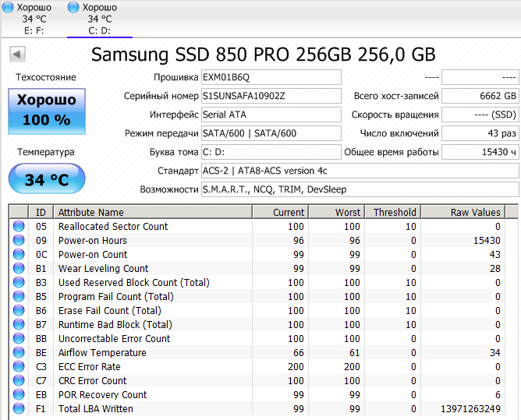The image size is (521, 420).
Task: Click the status orb for Wear Leveling Count
Action: point(19,268)
